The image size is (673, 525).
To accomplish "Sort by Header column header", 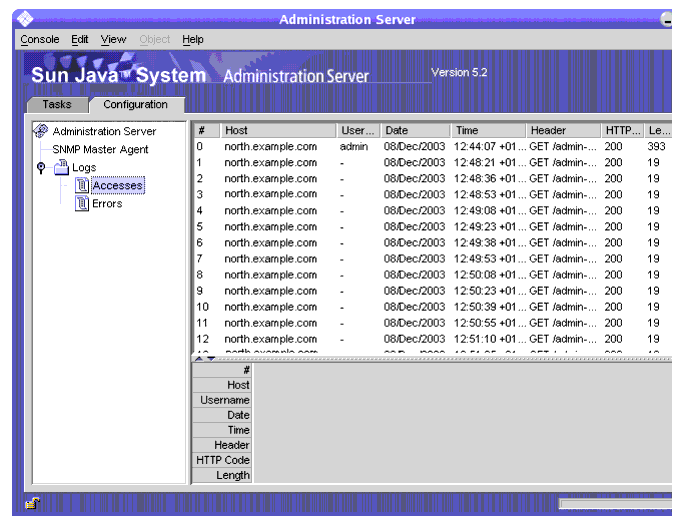I will coord(563,130).
